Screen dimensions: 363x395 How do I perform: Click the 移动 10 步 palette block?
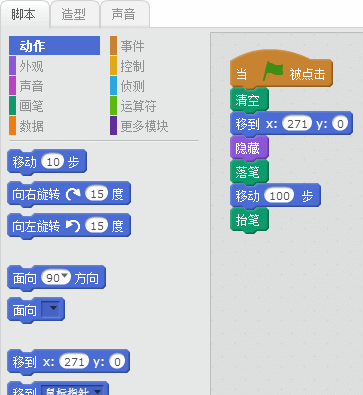coord(47,162)
